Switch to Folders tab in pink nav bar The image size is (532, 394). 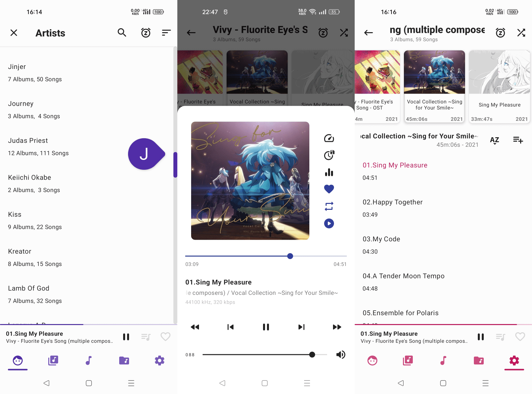pos(479,361)
